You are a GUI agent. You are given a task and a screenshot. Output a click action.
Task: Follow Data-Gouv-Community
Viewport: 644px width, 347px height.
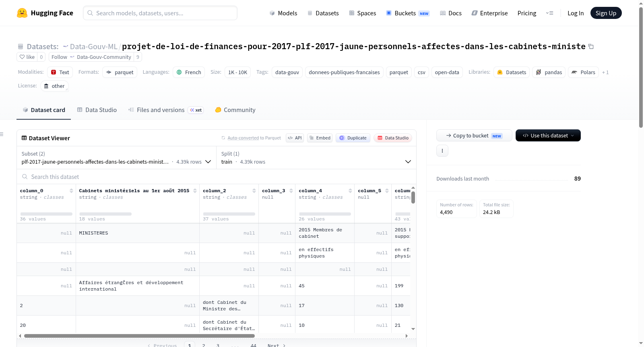point(91,57)
